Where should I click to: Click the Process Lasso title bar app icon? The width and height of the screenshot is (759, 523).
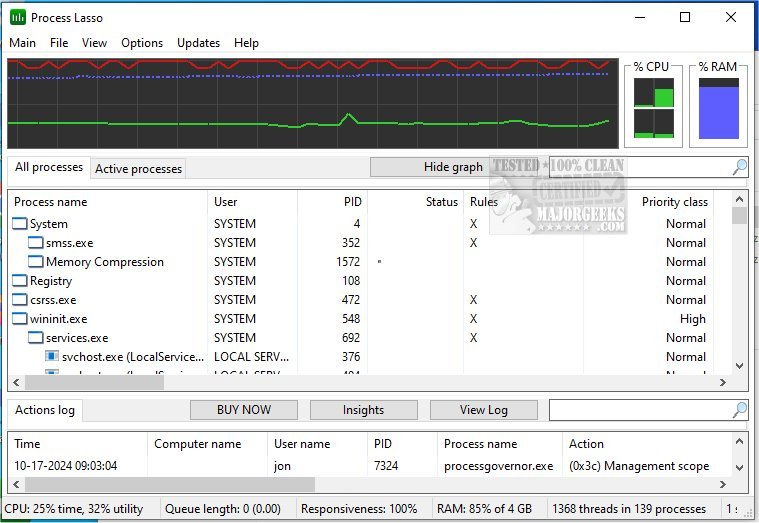18,17
